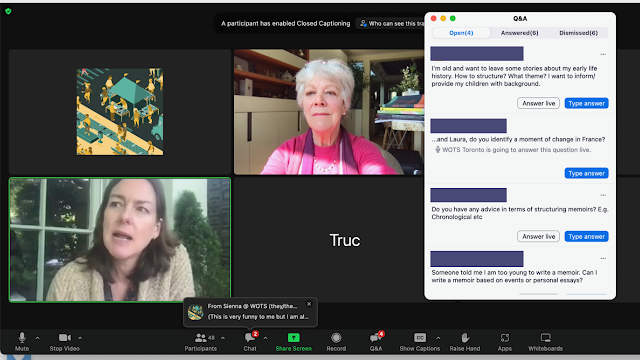Select the illustrated market avatar video tile

pos(120,112)
